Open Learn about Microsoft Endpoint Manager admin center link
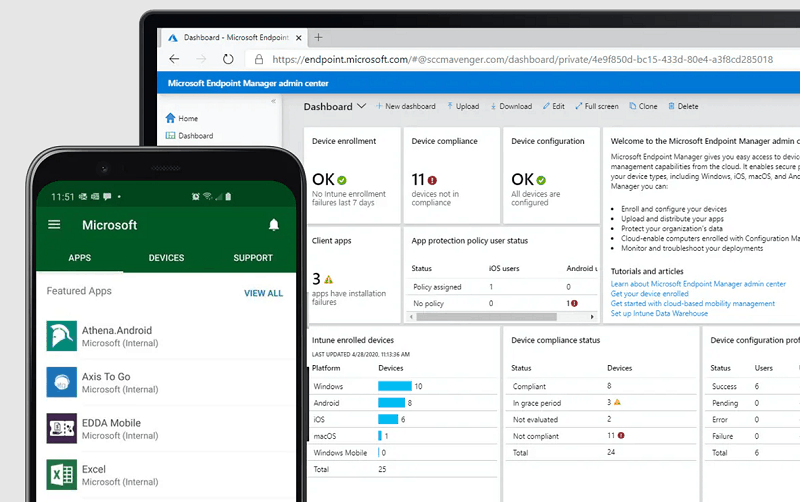This screenshot has height=502, width=800. pos(698,284)
